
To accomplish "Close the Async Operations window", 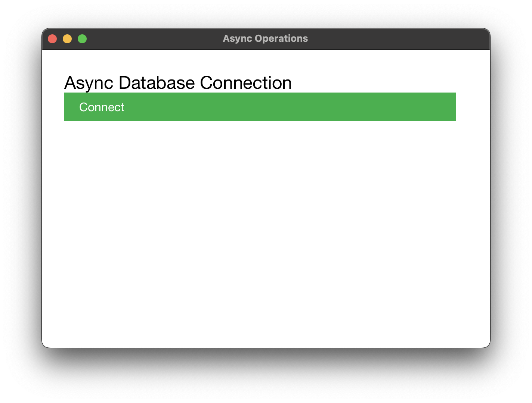I will pyautogui.click(x=52, y=39).
